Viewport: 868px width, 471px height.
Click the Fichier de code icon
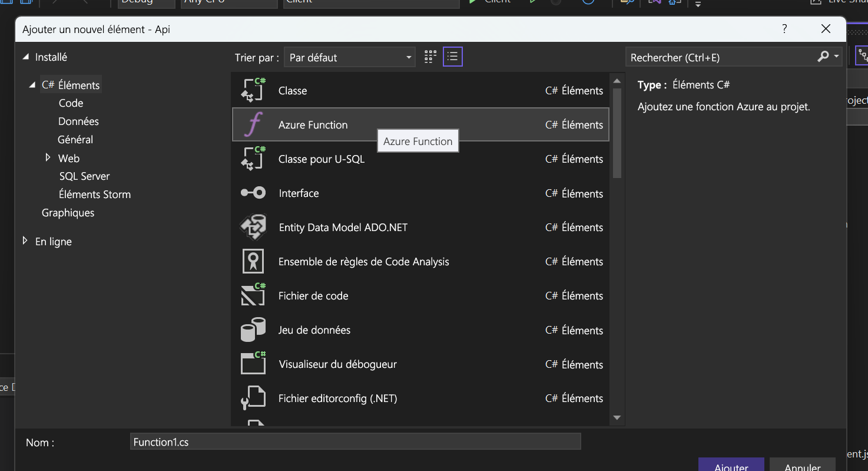pyautogui.click(x=254, y=295)
